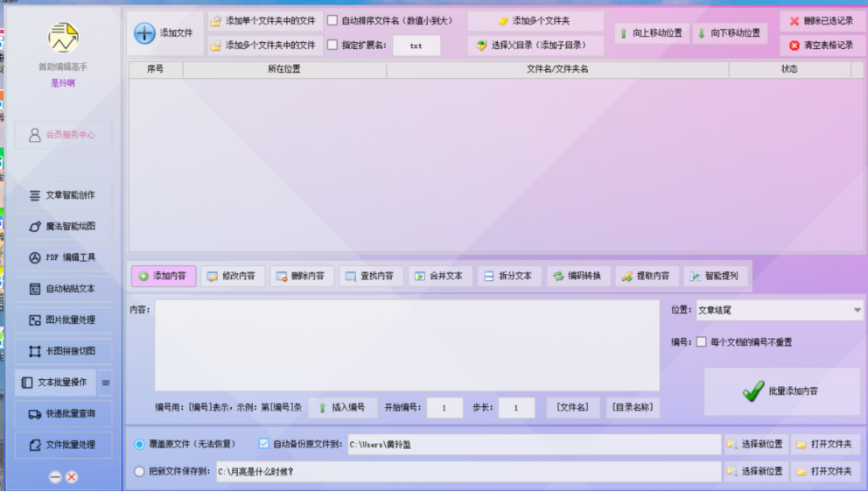The width and height of the screenshot is (868, 492).
Task: Click 选择父目录（添加子目录） button
Action: click(535, 46)
